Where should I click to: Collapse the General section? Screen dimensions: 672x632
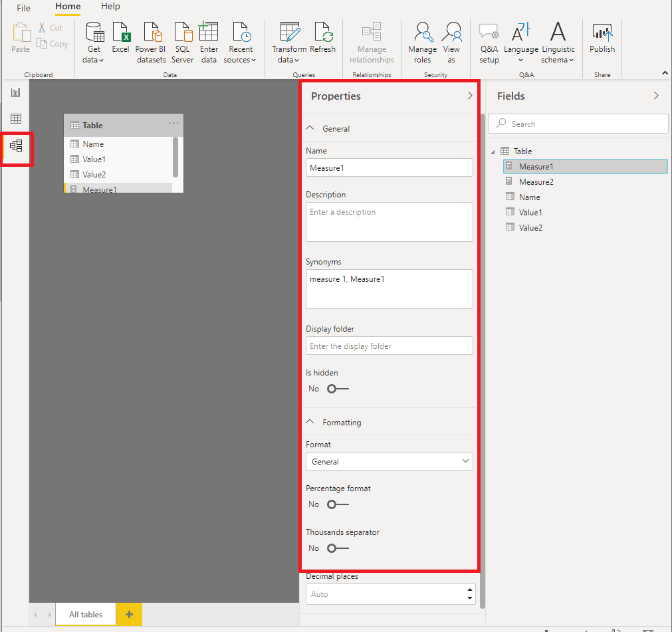[x=310, y=128]
